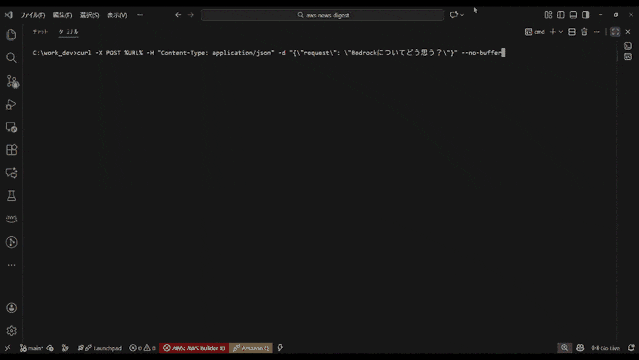The width and height of the screenshot is (639, 360).
Task: Open the ファイル(F) menu
Action: click(x=33, y=15)
